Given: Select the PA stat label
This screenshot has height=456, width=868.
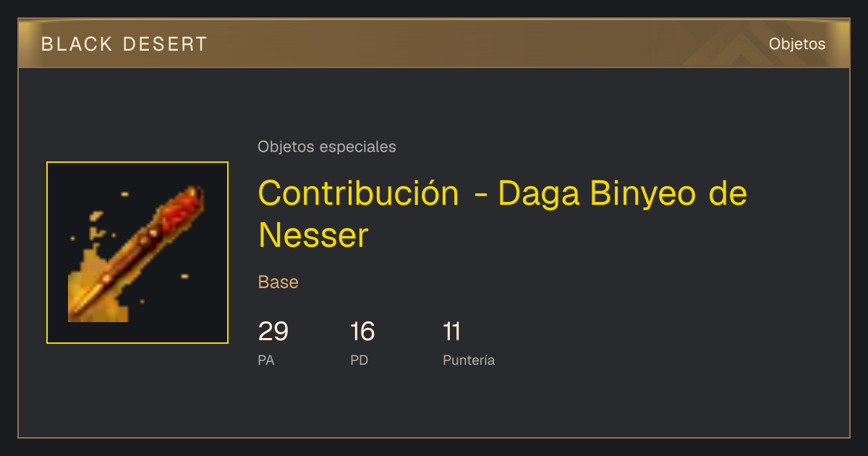Looking at the screenshot, I should click(x=266, y=360).
